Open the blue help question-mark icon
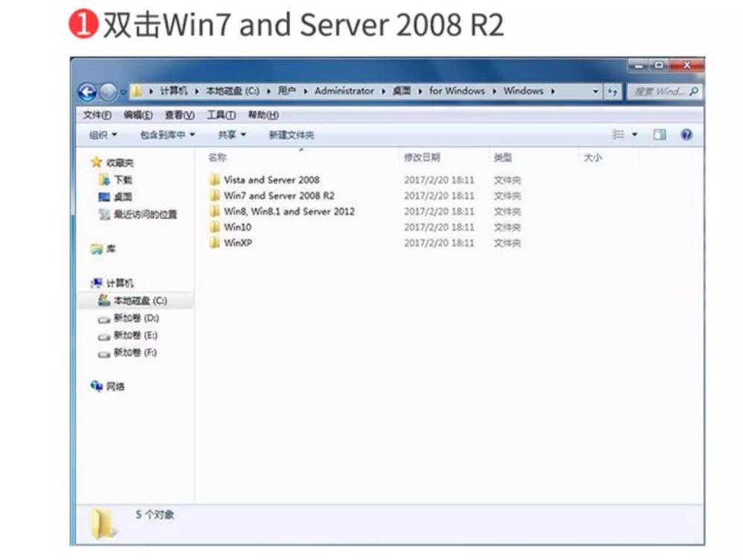 click(x=686, y=135)
